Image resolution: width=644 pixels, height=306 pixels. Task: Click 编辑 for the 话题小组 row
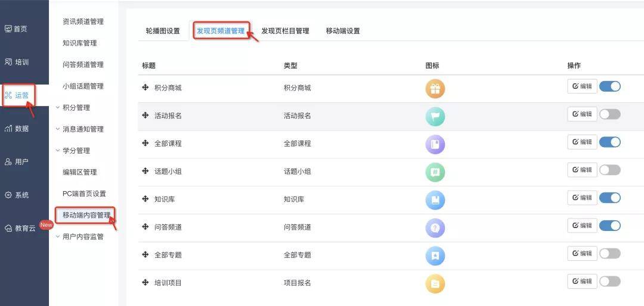click(x=582, y=170)
